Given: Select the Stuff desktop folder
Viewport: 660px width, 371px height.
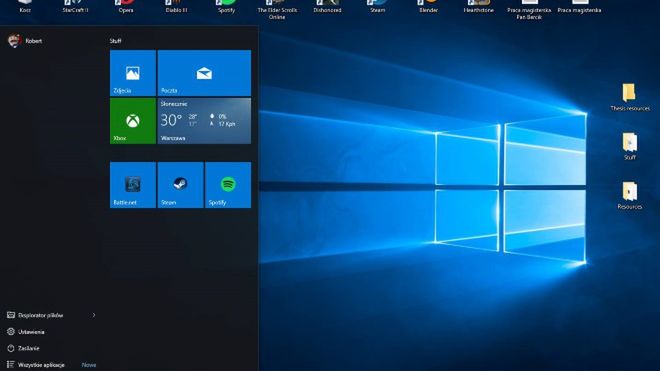Looking at the screenshot, I should click(630, 146).
